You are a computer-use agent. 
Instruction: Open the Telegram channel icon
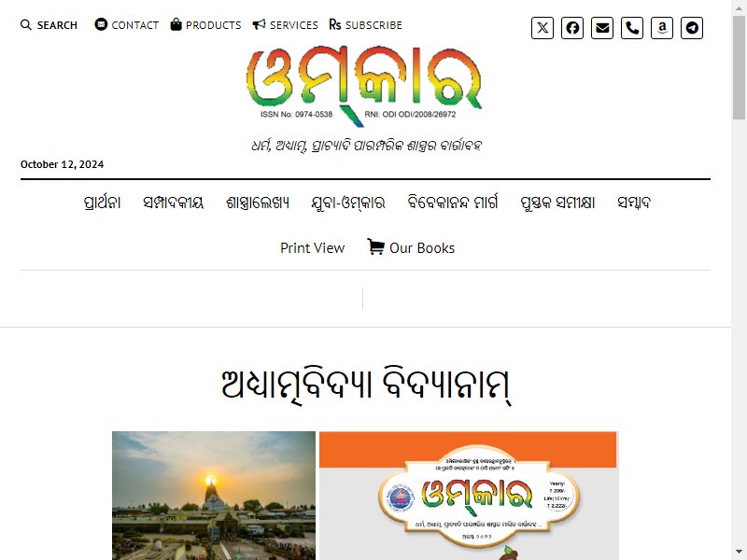point(692,28)
